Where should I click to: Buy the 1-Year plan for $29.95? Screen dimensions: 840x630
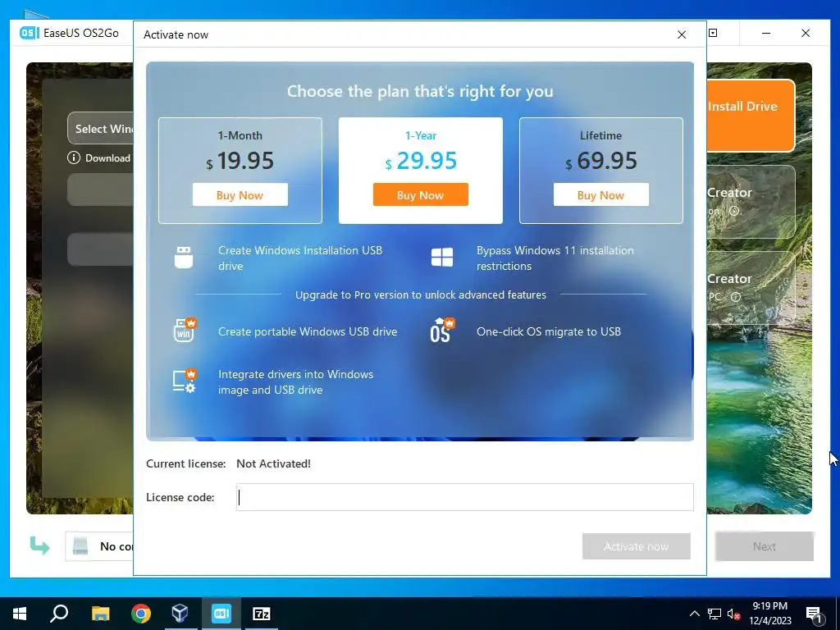(421, 195)
